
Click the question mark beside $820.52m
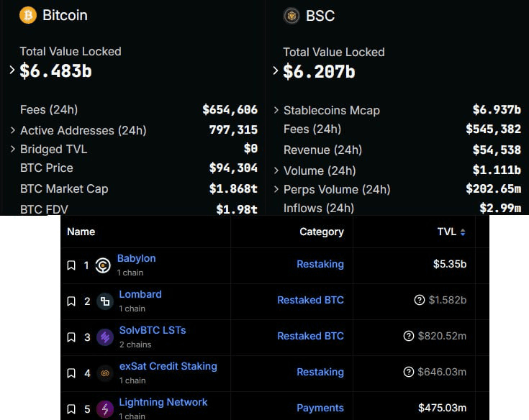[x=409, y=336]
